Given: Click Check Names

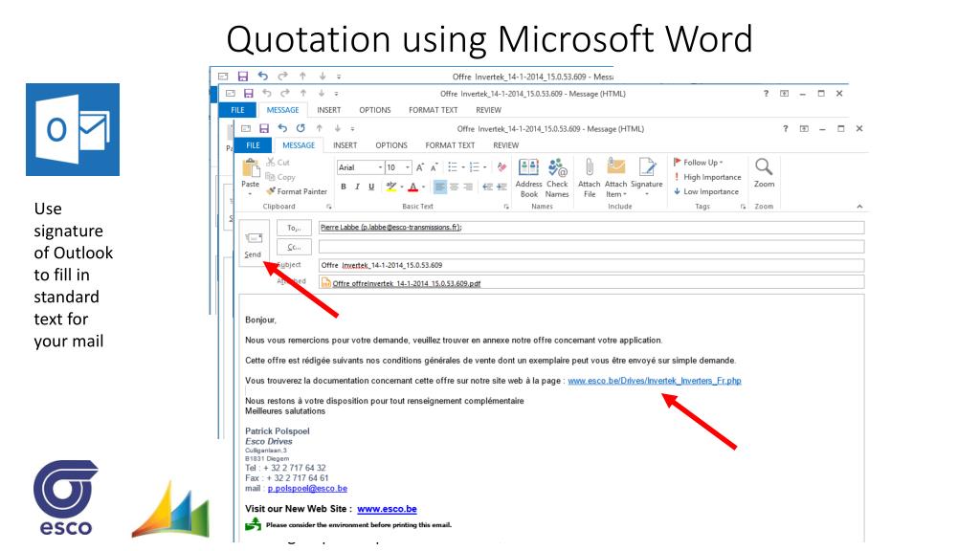Looking at the screenshot, I should tap(557, 177).
